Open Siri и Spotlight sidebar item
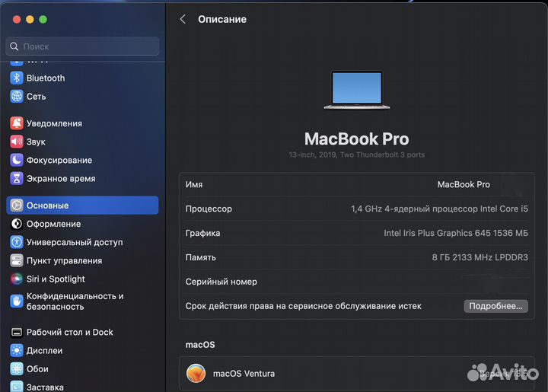The image size is (548, 392). [x=82, y=279]
